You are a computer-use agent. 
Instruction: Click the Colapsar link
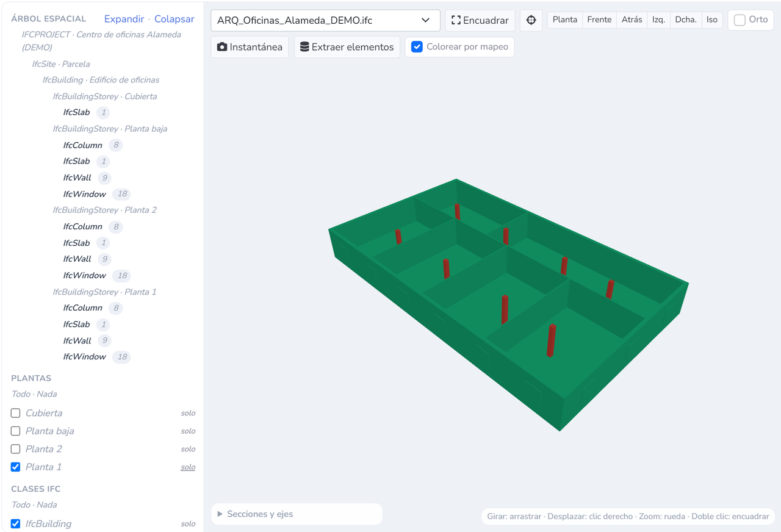(175, 19)
